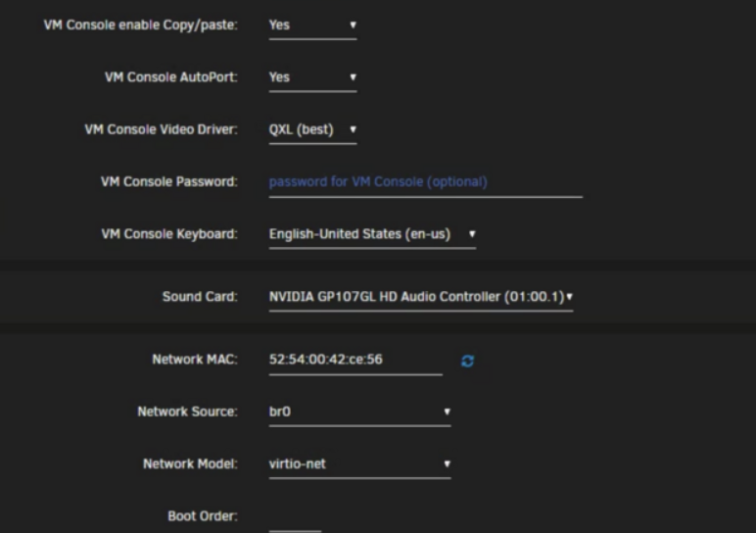This screenshot has height=533, width=756.
Task: Click the arrow beside NVIDIA GP107GL HD Audio Controller
Action: (x=569, y=296)
